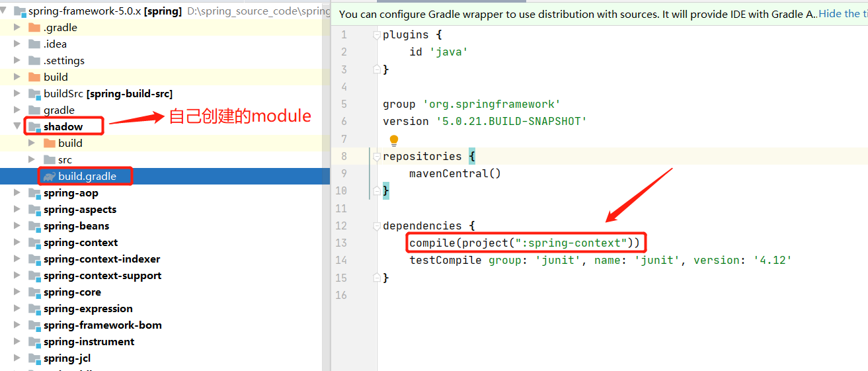Click the spring-core module icon
Screen dimensions: 868x371
[34, 292]
